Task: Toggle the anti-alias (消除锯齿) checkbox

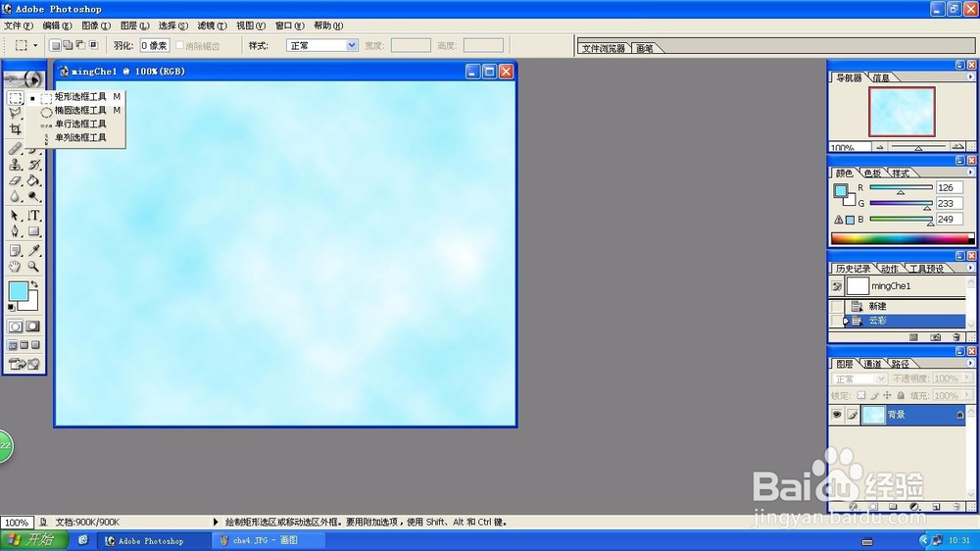Action: pos(180,45)
